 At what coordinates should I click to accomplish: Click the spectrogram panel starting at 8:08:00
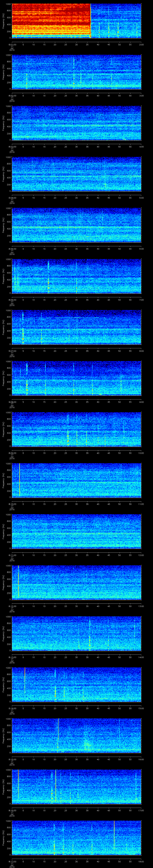(76, 378)
